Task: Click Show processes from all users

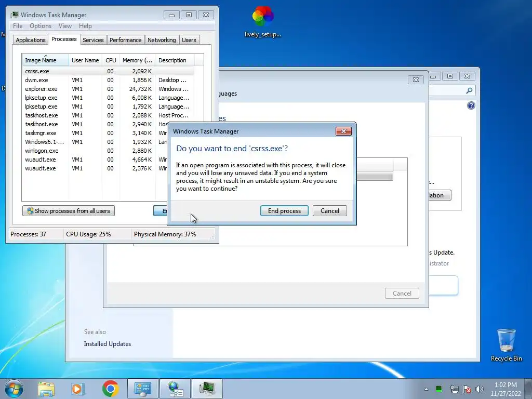Action: coord(69,211)
